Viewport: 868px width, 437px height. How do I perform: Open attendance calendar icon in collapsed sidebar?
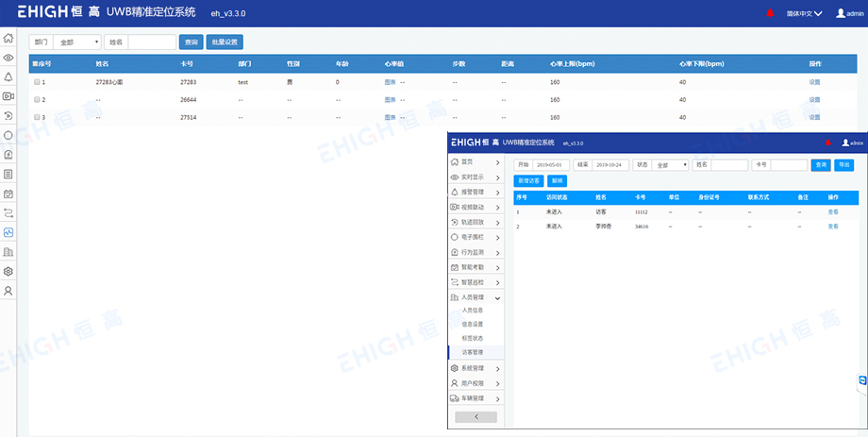click(8, 193)
